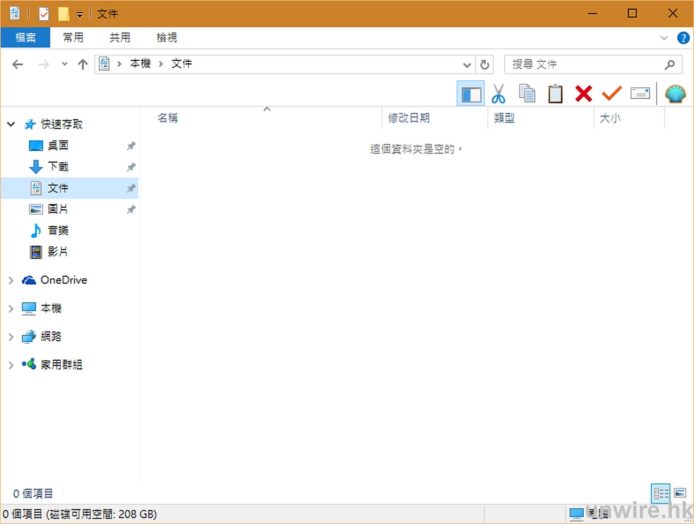Sort by the 修改日期 column header
Screen dimensions: 694x524
410,118
